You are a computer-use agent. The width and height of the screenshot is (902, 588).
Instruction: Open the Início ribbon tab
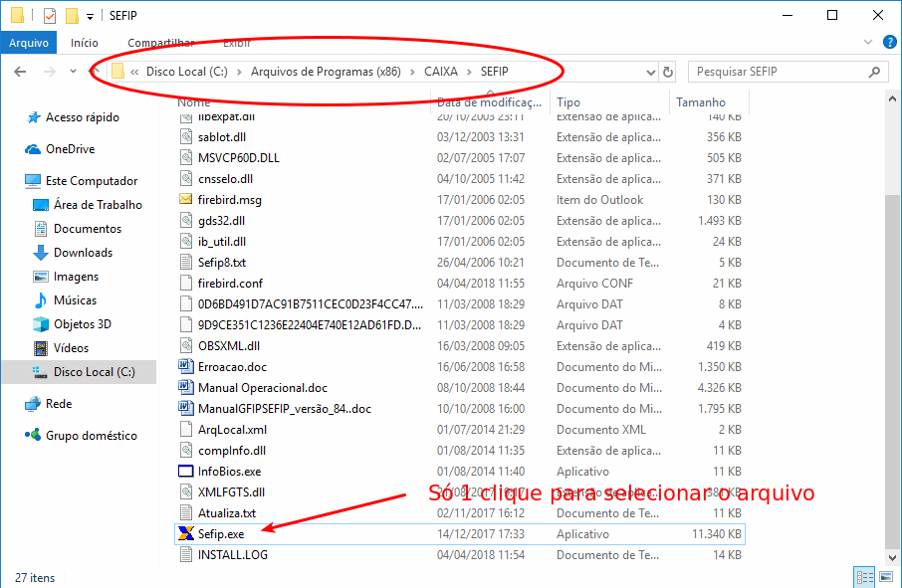point(84,43)
